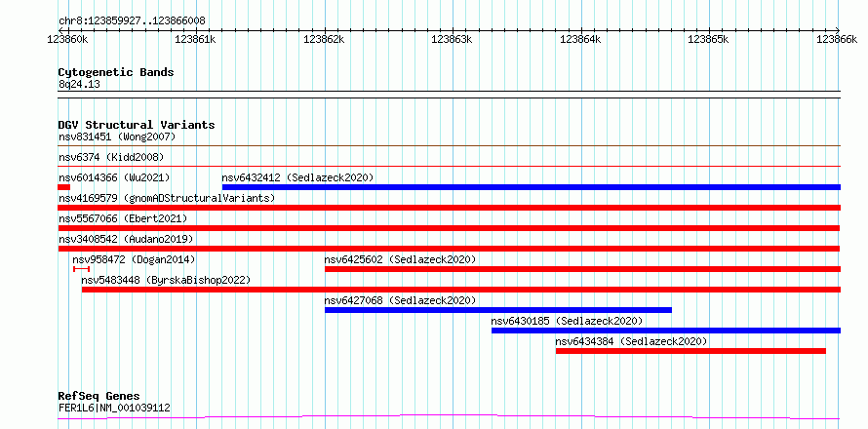Select the nsv6434384 red variant bar
Image resolution: width=868 pixels, height=429 pixels.
(x=690, y=351)
